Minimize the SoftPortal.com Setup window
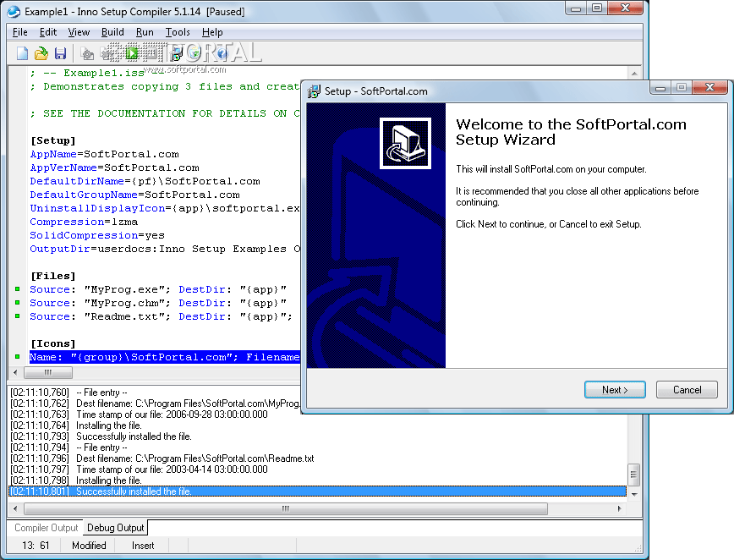Image resolution: width=734 pixels, height=560 pixels. (x=660, y=87)
